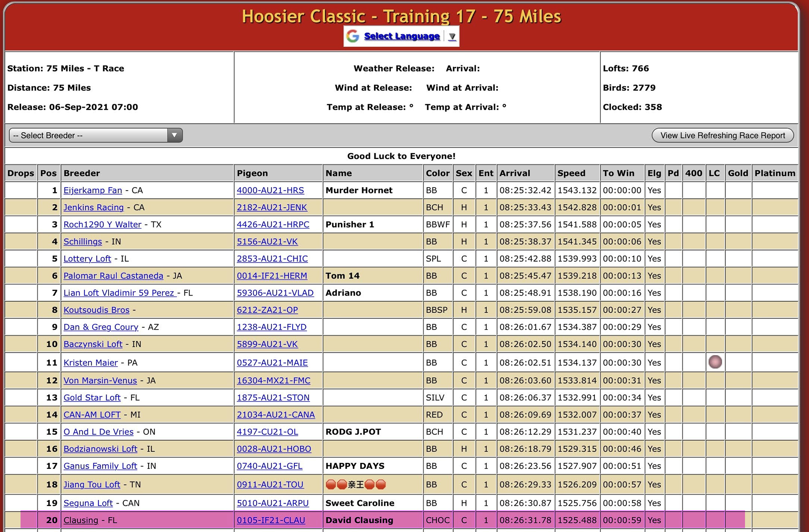Open pigeon 0105-IF21-CLAU link
The height and width of the screenshot is (532, 809).
[271, 520]
